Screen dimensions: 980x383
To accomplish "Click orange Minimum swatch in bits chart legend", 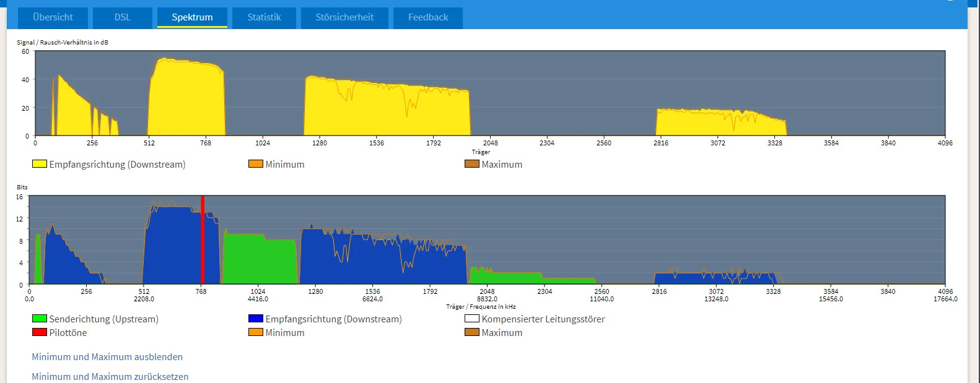I will pos(256,332).
